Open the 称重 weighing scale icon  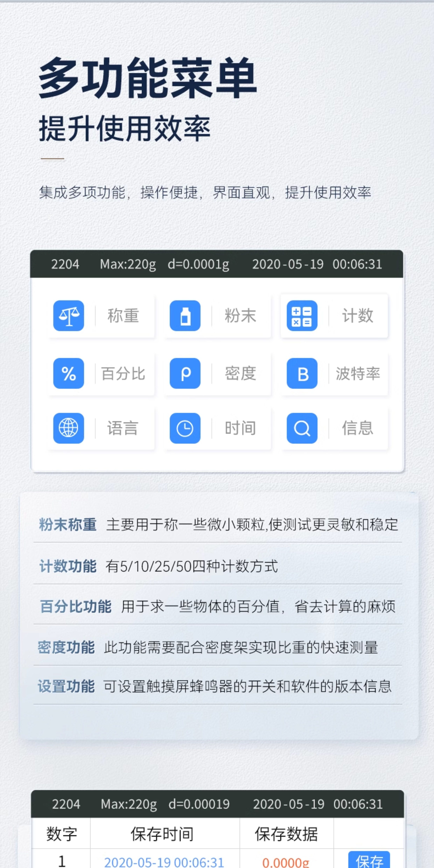click(x=68, y=316)
